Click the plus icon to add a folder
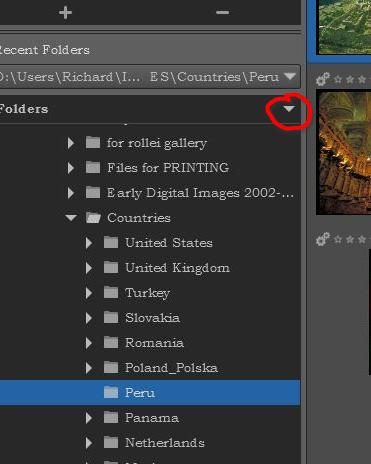Image resolution: width=371 pixels, height=464 pixels. pos(65,13)
